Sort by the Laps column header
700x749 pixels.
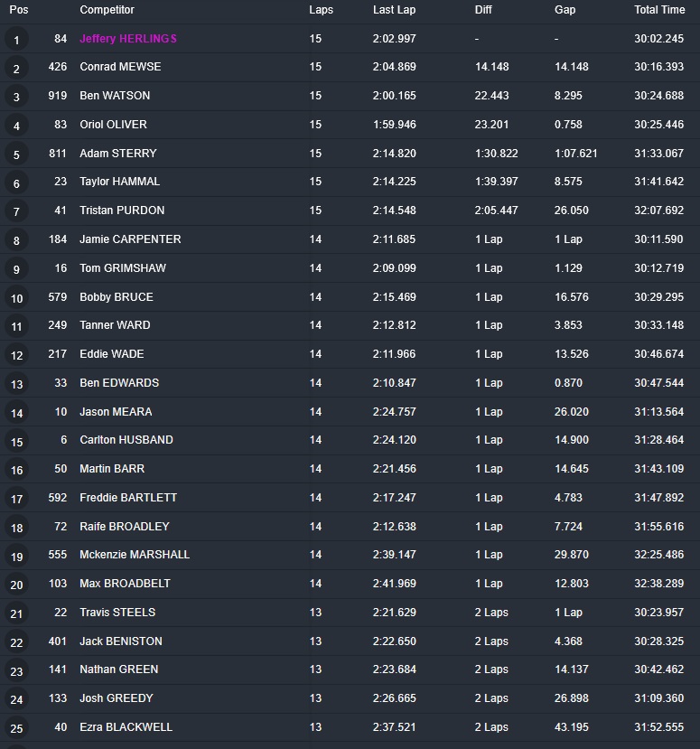[x=321, y=10]
